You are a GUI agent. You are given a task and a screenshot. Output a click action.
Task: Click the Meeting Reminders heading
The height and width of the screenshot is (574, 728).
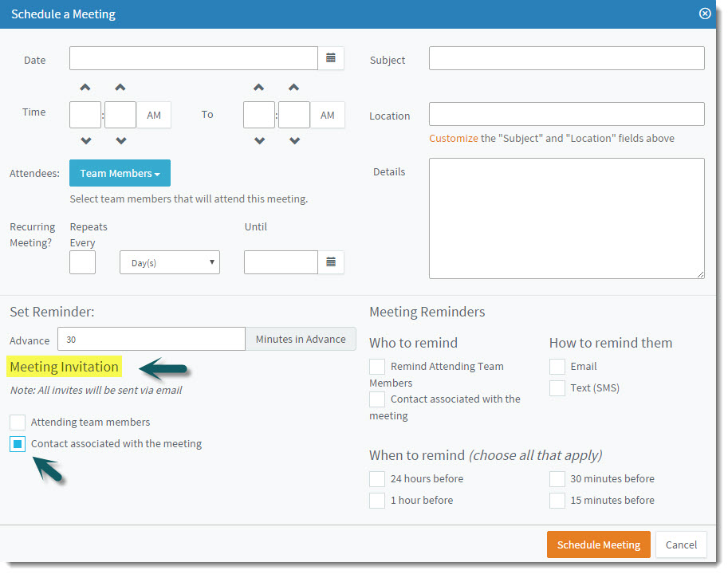pos(427,312)
